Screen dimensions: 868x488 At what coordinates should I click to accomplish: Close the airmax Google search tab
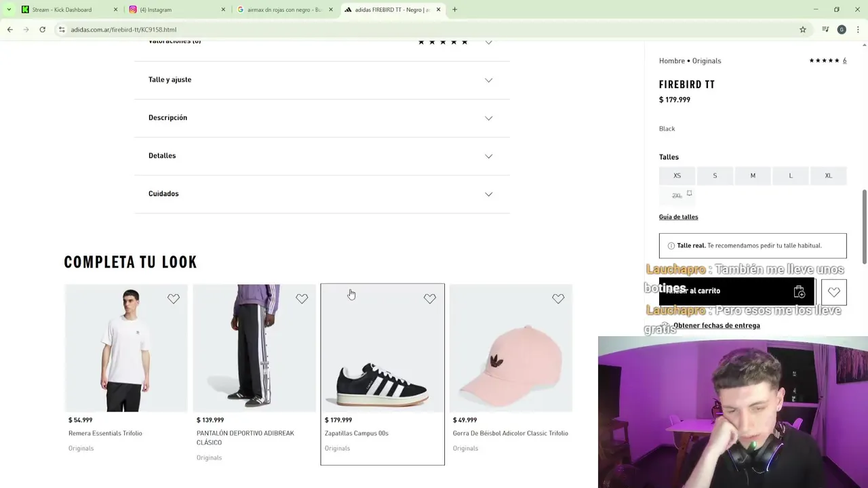pyautogui.click(x=331, y=9)
